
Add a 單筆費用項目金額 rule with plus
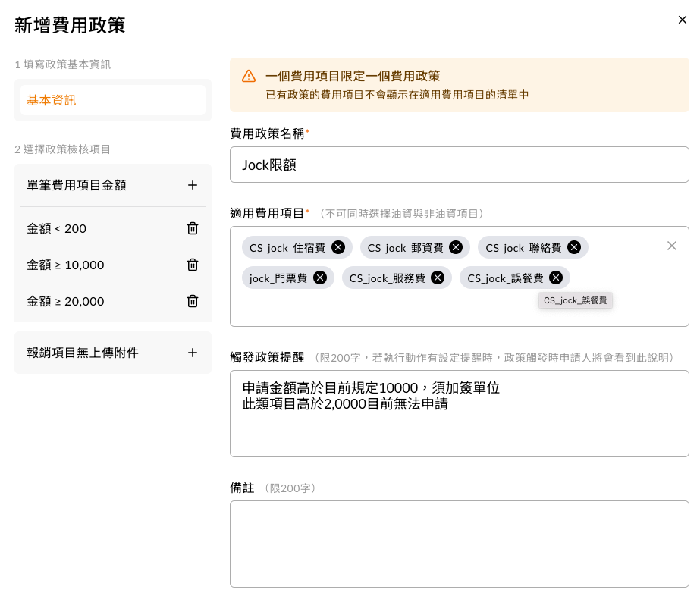[193, 185]
